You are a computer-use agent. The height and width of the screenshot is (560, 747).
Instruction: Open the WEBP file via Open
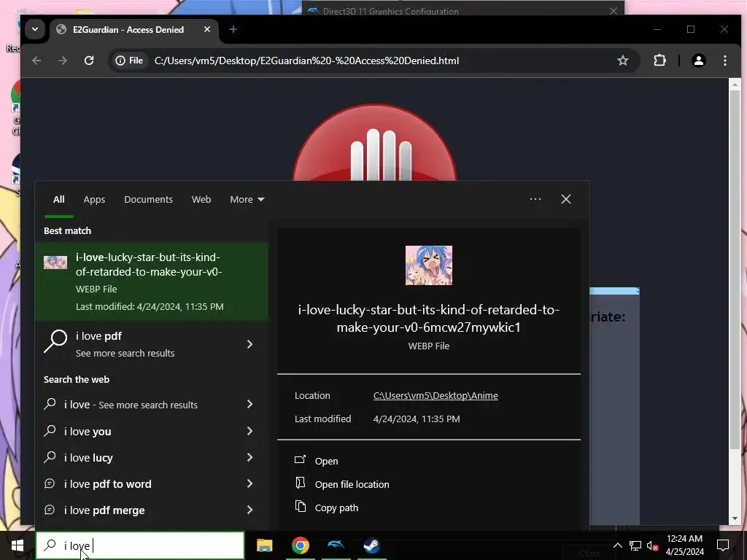[326, 461]
